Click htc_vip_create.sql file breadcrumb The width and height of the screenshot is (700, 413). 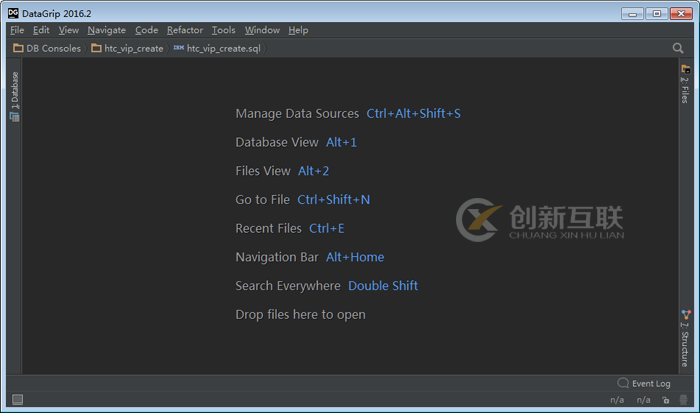(217, 48)
